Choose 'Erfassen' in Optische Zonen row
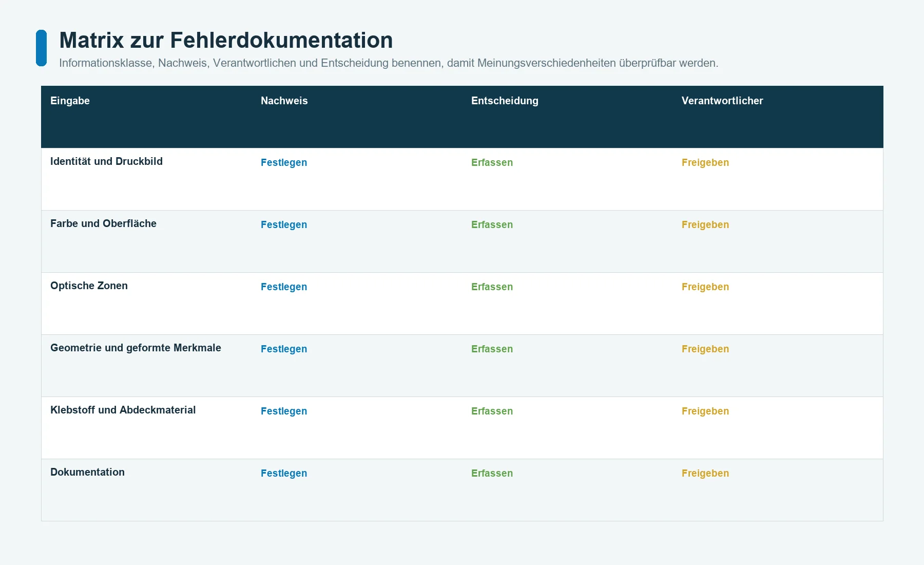 [492, 287]
